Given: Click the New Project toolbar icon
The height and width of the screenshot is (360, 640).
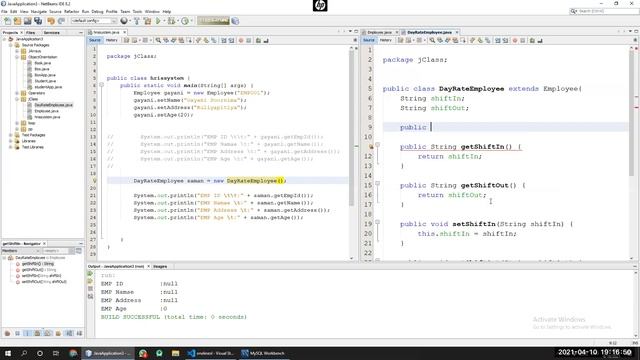Looking at the screenshot, I should 18,21.
